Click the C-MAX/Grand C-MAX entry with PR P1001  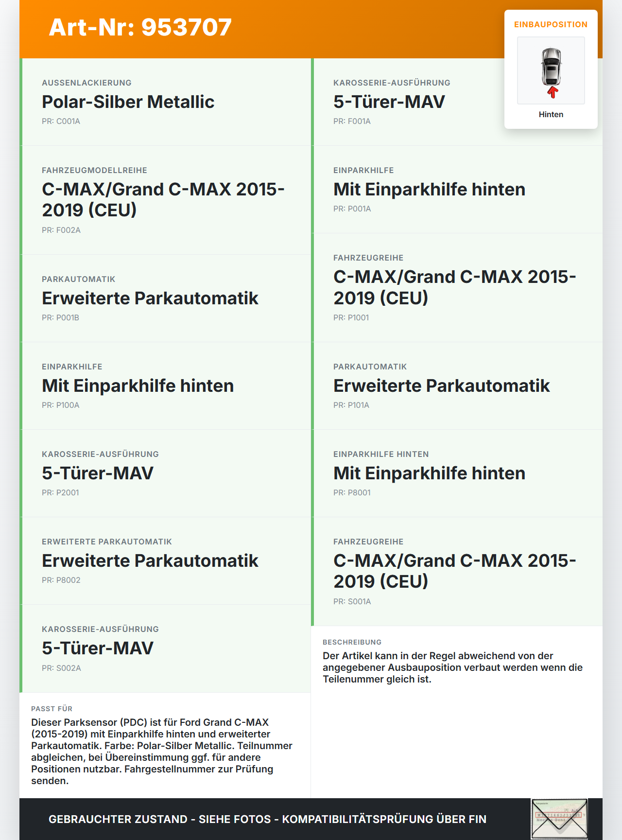tap(454, 287)
